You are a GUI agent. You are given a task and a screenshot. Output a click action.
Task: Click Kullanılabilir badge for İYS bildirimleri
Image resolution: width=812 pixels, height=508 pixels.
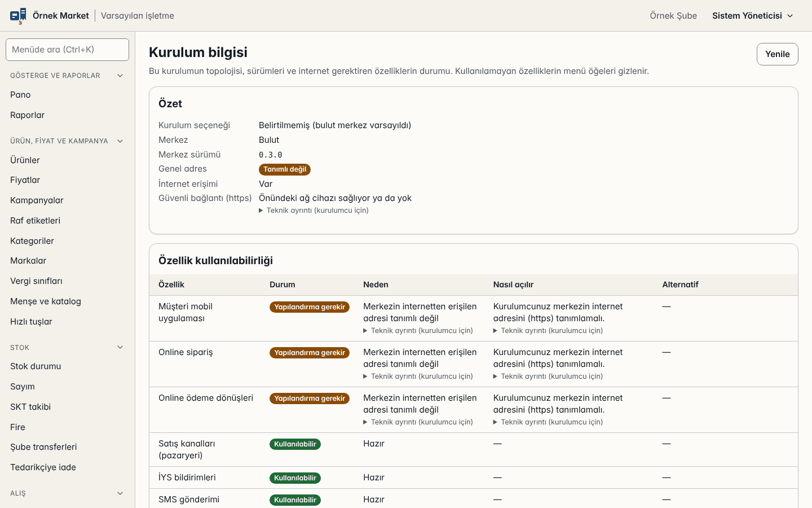295,478
